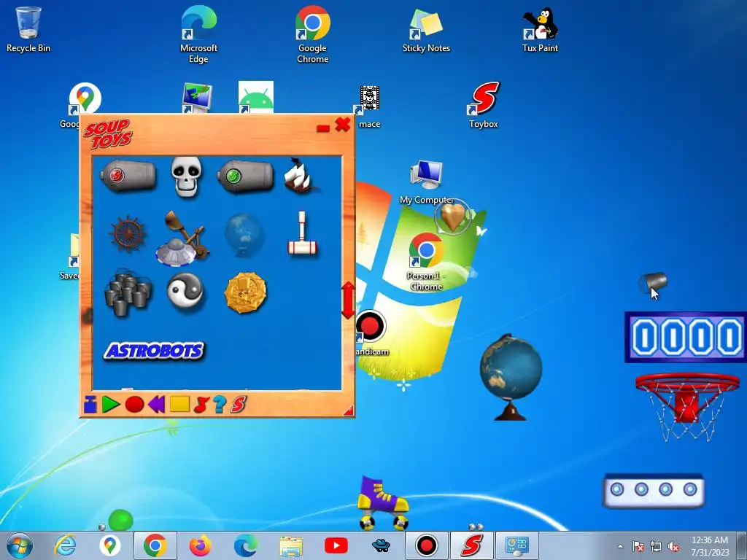
Task: Open Edge from the taskbar
Action: tap(246, 545)
